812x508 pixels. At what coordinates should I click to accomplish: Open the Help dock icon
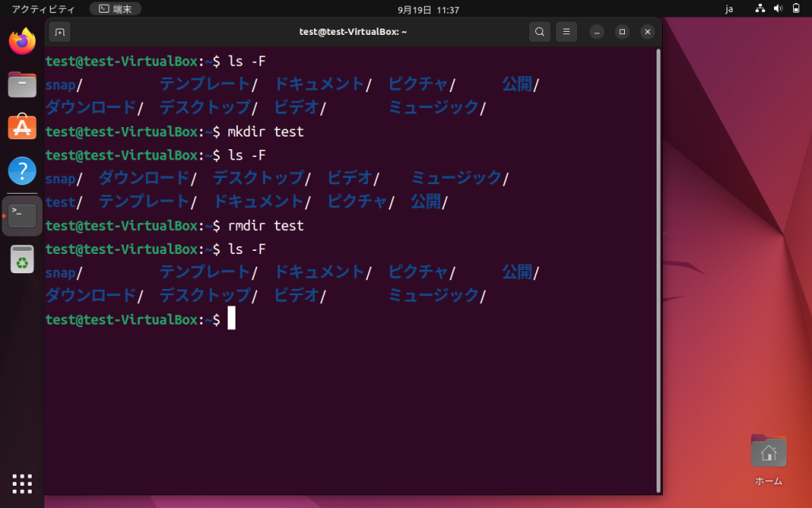click(22, 171)
